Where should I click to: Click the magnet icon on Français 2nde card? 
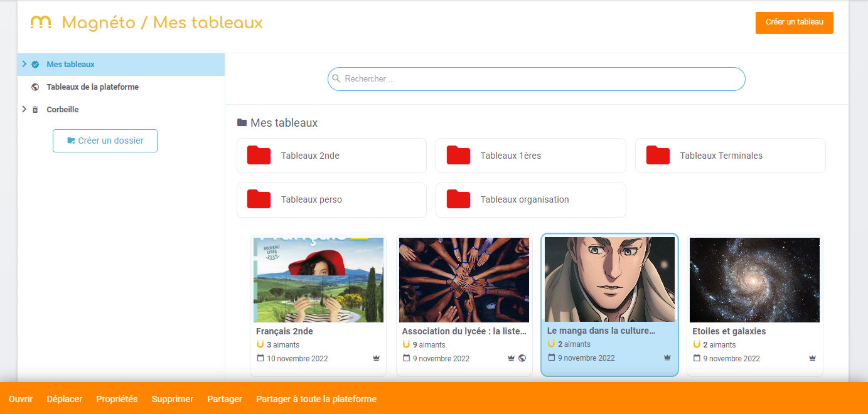[260, 344]
